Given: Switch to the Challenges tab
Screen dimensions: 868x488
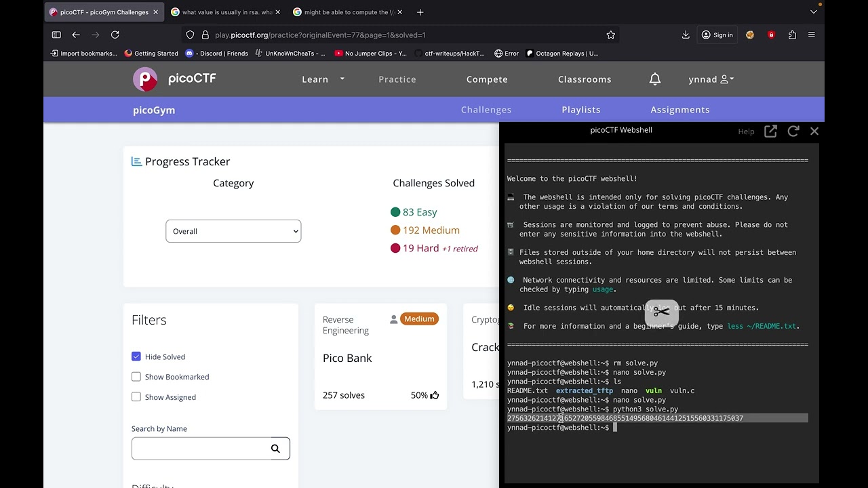Looking at the screenshot, I should (486, 110).
